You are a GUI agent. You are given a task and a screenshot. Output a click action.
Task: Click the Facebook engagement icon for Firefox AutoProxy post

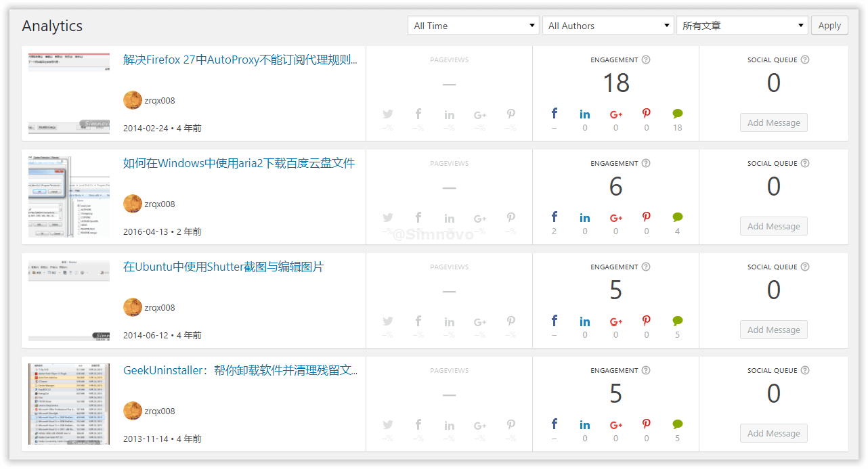[x=554, y=113]
